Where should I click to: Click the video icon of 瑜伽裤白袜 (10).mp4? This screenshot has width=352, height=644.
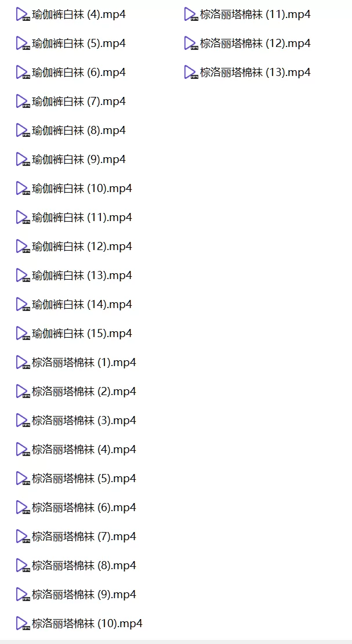23,189
